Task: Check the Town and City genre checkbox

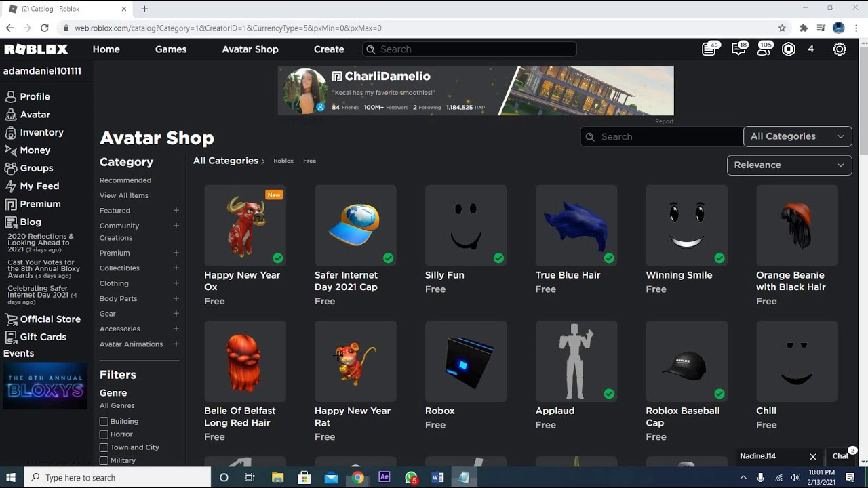Action: click(104, 447)
